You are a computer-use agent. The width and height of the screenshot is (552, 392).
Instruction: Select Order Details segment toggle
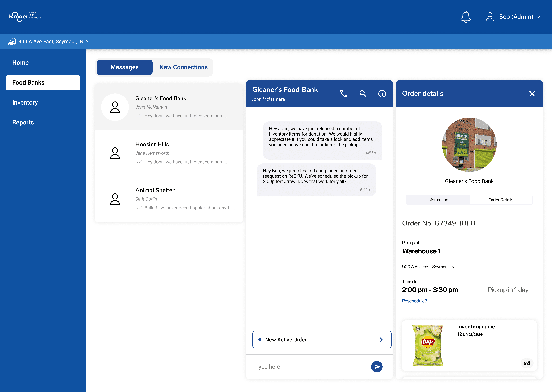coord(501,200)
